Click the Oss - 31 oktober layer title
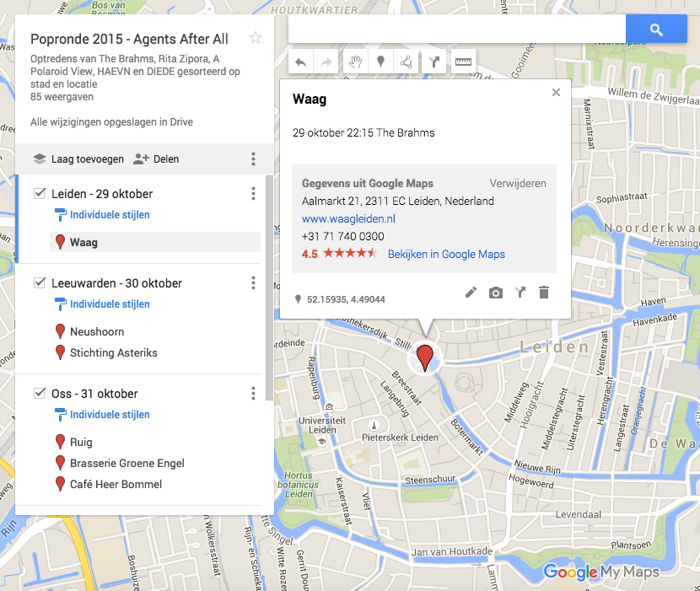Viewport: 700px width, 591px height. click(x=94, y=394)
